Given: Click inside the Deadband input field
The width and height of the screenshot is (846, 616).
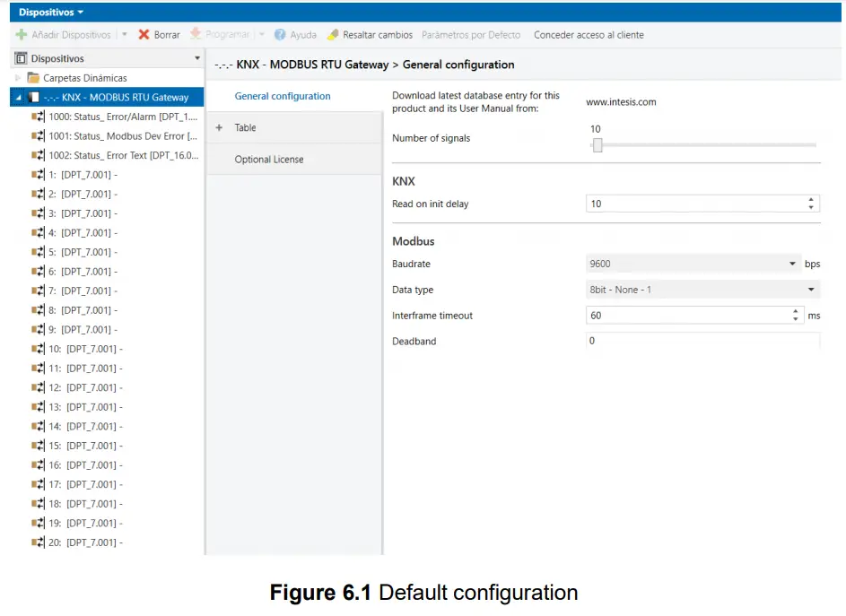Looking at the screenshot, I should [700, 341].
